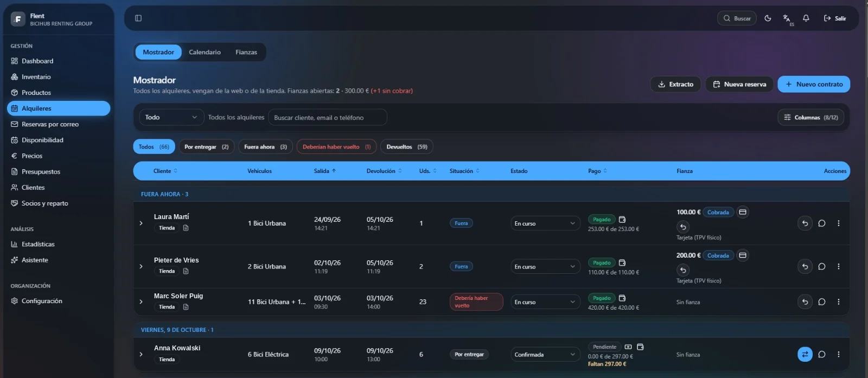Open the Todo filter dropdown
This screenshot has width=868, height=378.
coord(171,117)
